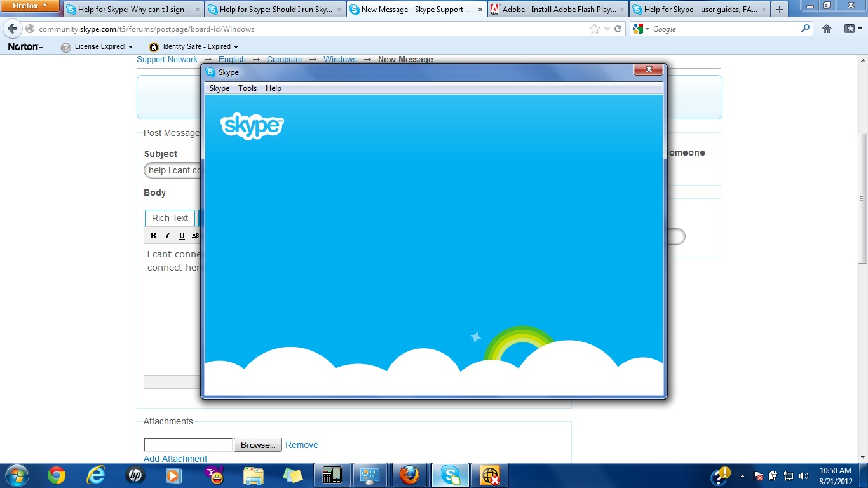Image resolution: width=868 pixels, height=488 pixels.
Task: Launch Google Chrome from the taskbar
Action: pos(57,475)
